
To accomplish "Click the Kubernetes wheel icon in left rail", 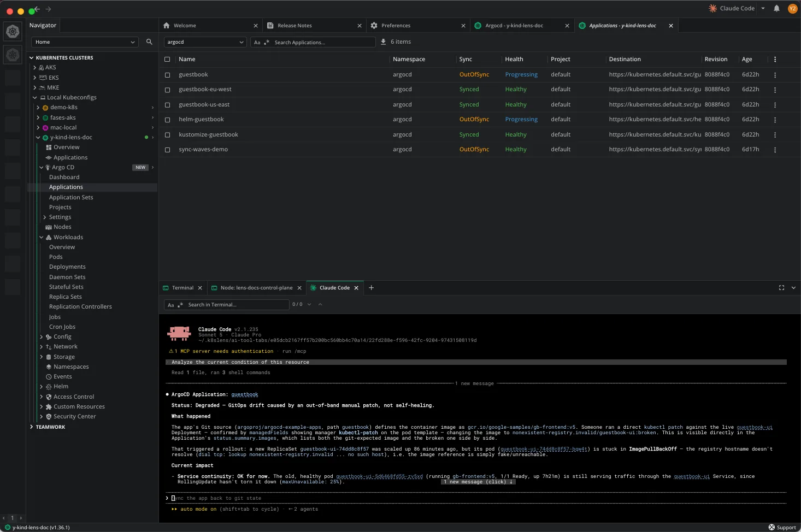I will 13,32.
